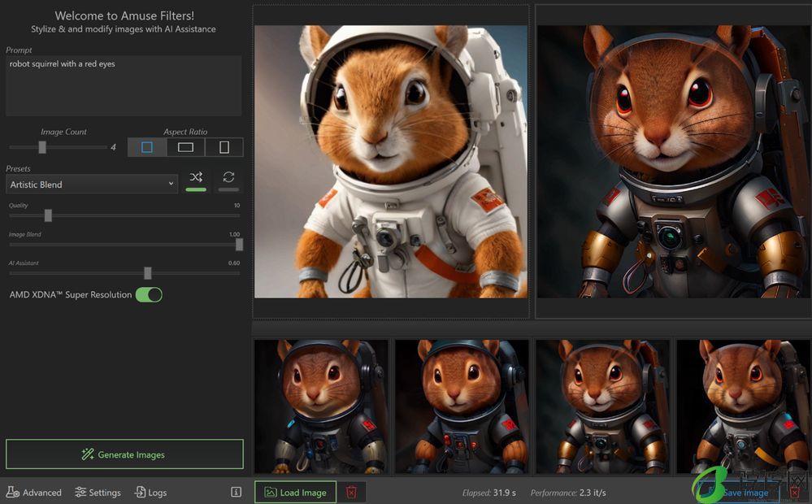Select the large generated robot squirrel image
Viewport: 812px width, 504px height.
[x=674, y=162]
